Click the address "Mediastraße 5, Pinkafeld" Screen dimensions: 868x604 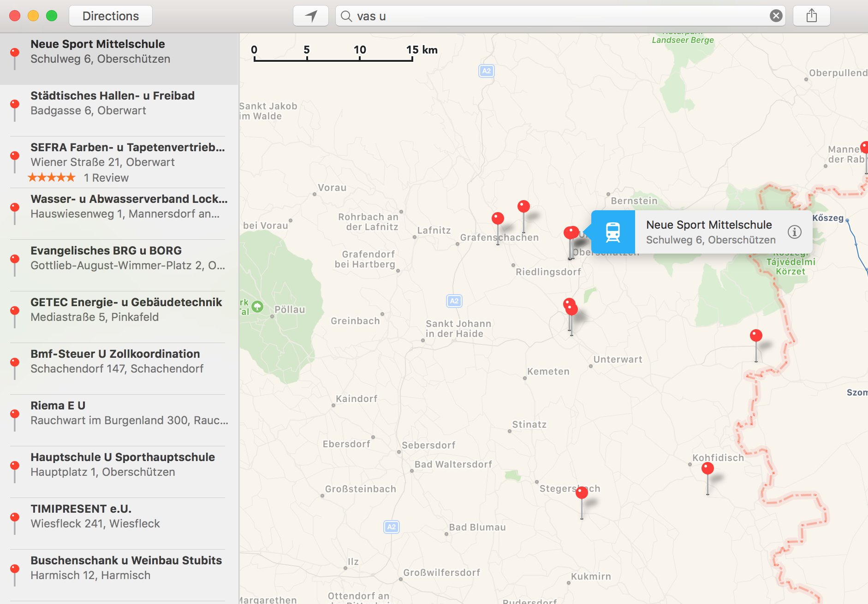[x=95, y=317]
